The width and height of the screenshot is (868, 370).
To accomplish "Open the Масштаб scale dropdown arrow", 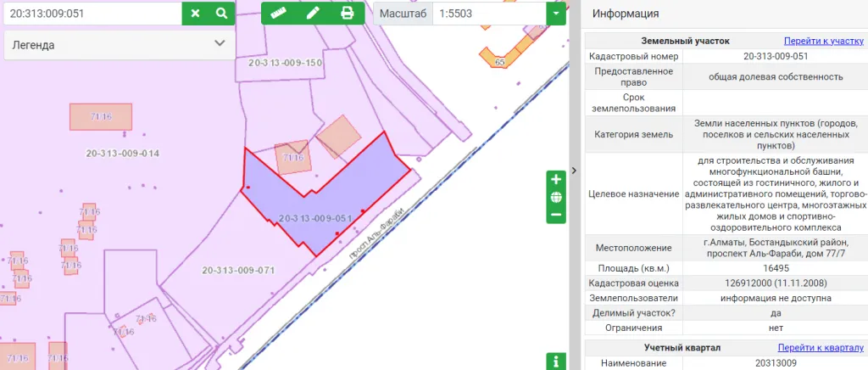I will 556,14.
